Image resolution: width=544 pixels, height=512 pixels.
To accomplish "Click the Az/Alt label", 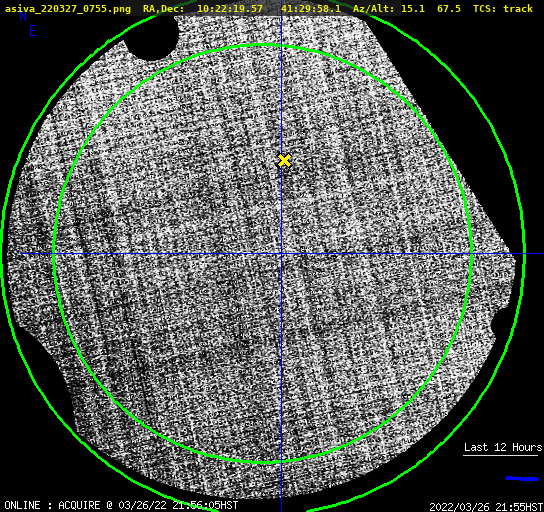I will pyautogui.click(x=373, y=8).
